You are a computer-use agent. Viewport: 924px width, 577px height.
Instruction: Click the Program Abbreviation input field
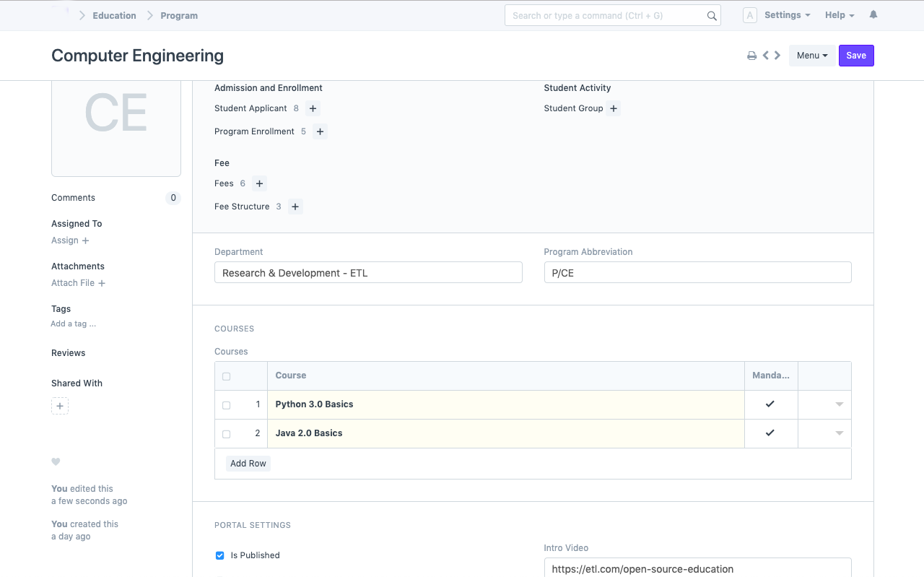tap(697, 272)
